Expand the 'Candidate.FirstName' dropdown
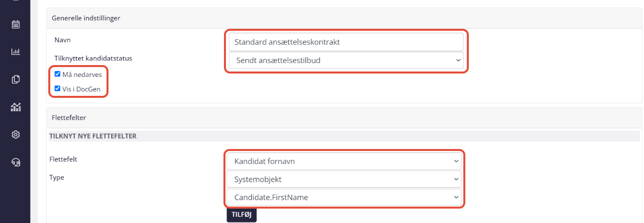Screen dimensions: 644x223 tap(344, 197)
